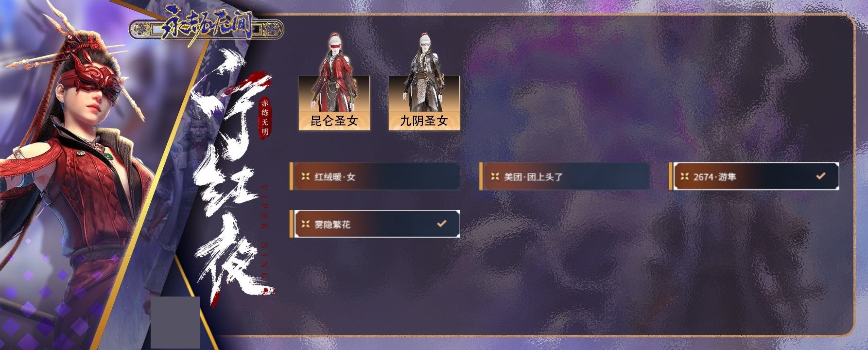Select the 美团·团上头了 entry
Screen dimensions: 868x350
point(564,176)
